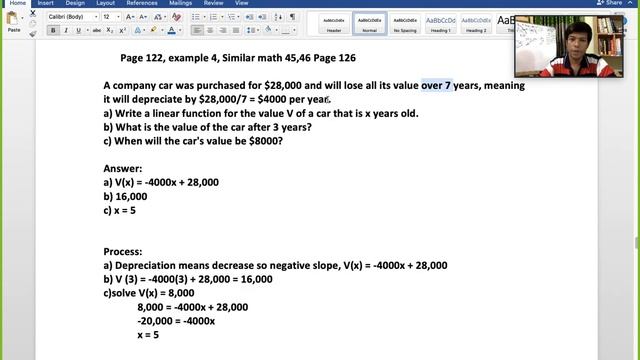This screenshot has height=360, width=640.
Task: Sort text with A-Z sort icon
Action: click(x=278, y=17)
